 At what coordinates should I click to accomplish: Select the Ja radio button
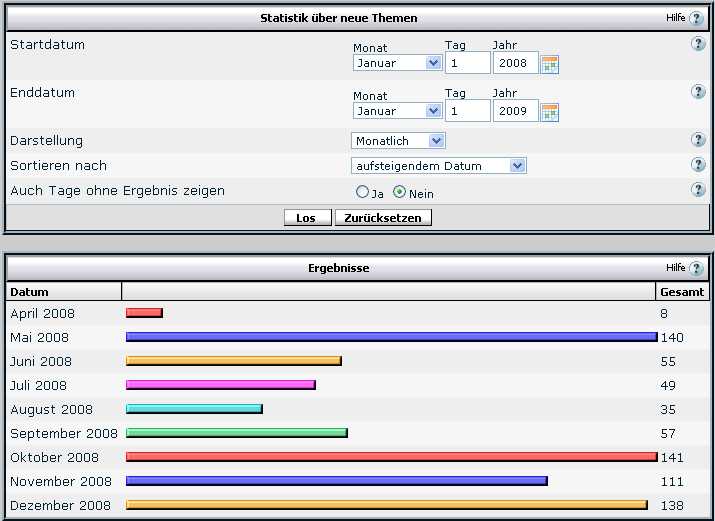362,192
